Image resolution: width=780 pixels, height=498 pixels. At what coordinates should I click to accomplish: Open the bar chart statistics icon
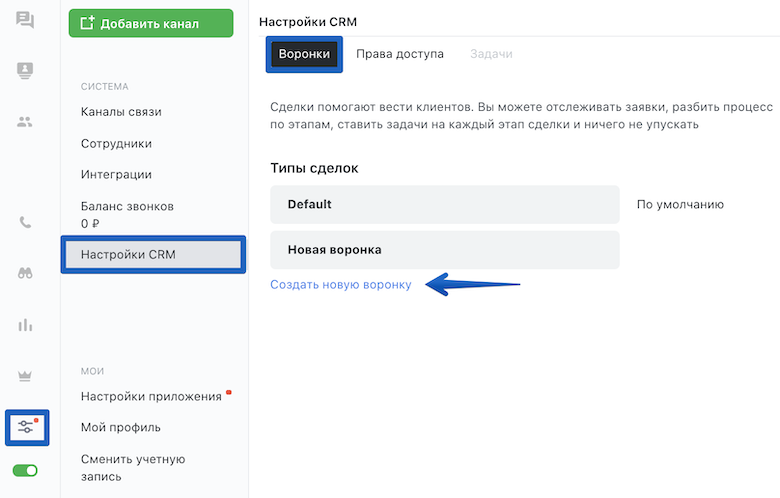25,325
